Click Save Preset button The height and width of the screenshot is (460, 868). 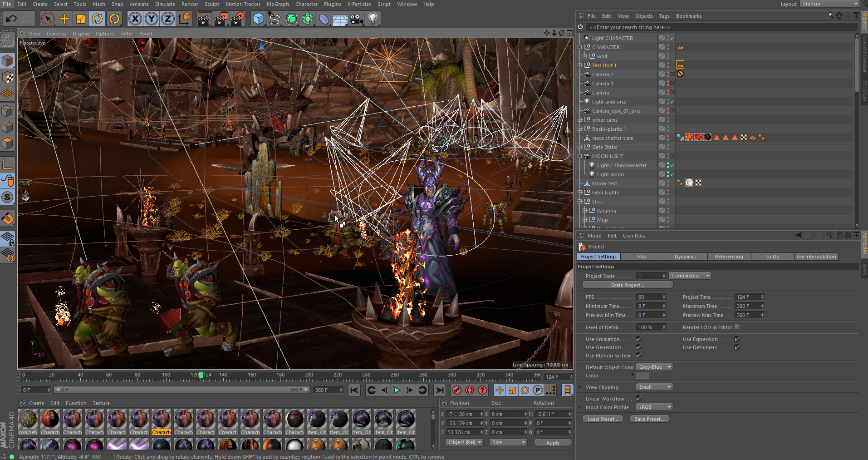point(649,419)
